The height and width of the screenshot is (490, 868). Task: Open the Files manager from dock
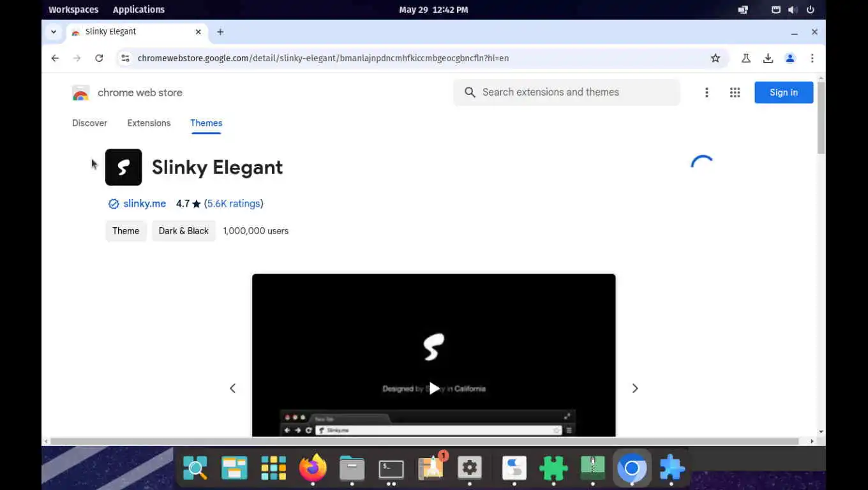[352, 469]
